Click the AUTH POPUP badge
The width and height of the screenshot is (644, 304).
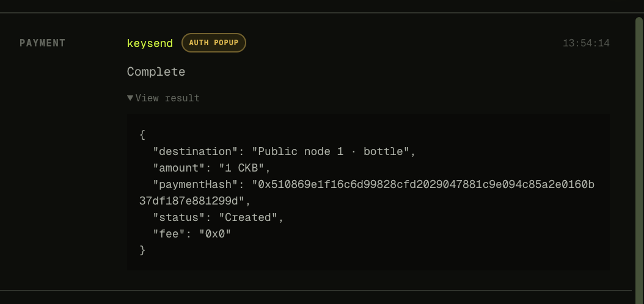click(x=214, y=43)
